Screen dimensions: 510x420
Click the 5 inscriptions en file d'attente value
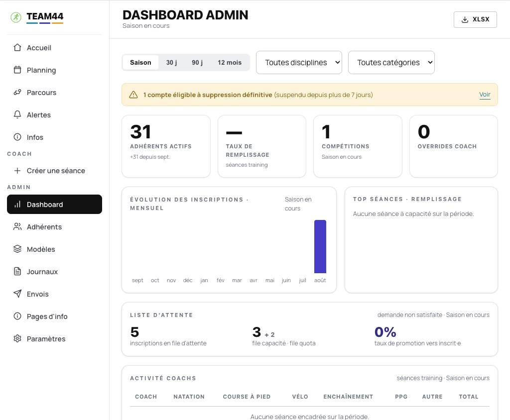(134, 332)
